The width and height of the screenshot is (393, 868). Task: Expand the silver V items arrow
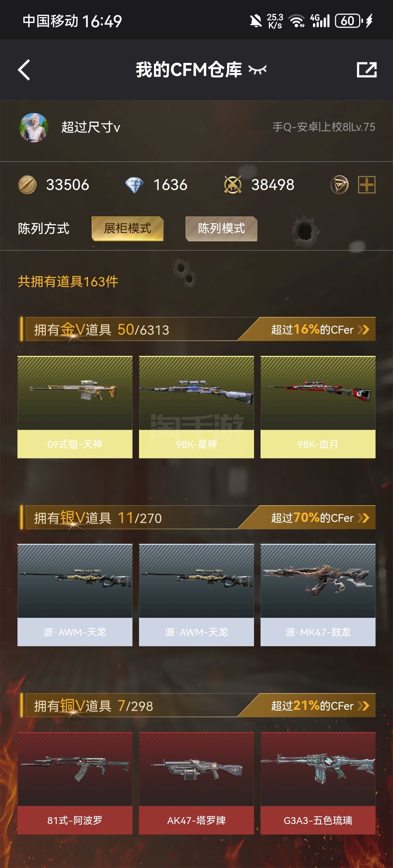(x=364, y=518)
